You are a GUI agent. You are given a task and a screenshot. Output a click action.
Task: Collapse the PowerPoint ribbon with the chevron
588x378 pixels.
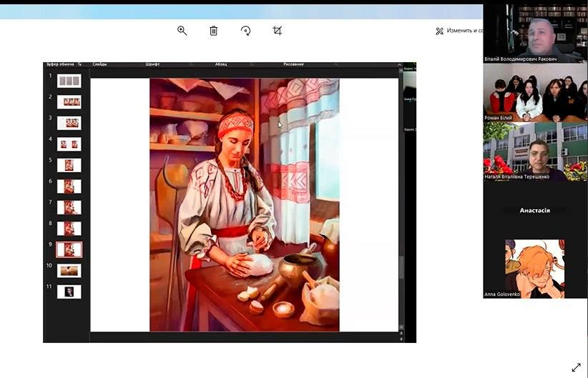399,64
